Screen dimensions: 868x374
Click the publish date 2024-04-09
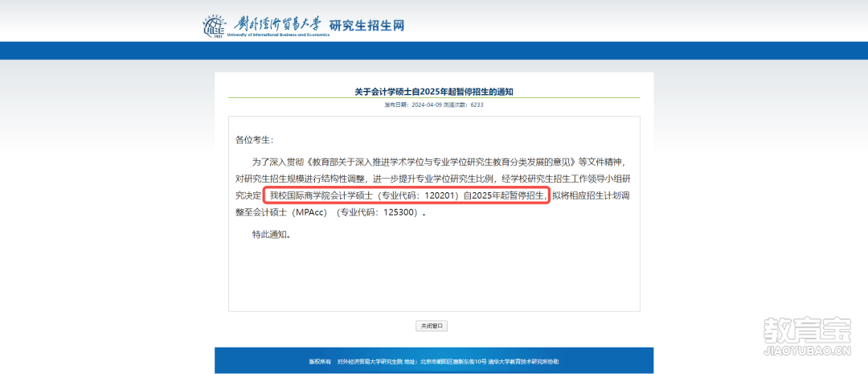[426, 105]
